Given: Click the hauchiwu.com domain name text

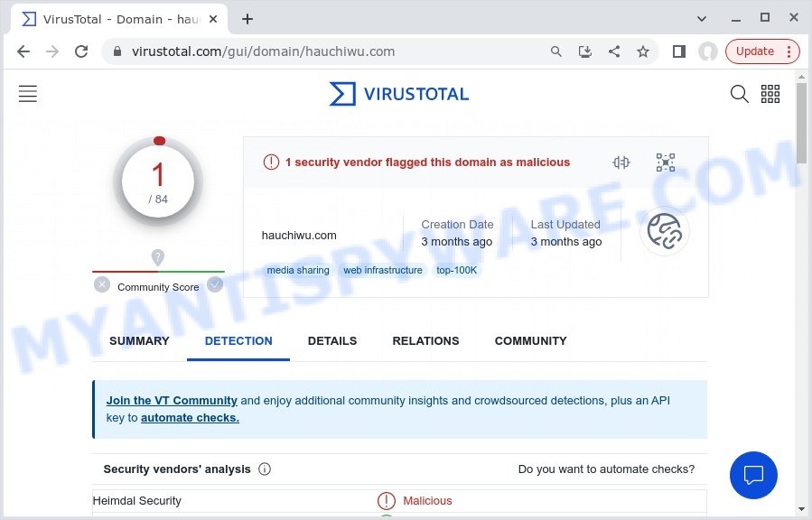Looking at the screenshot, I should tap(299, 236).
